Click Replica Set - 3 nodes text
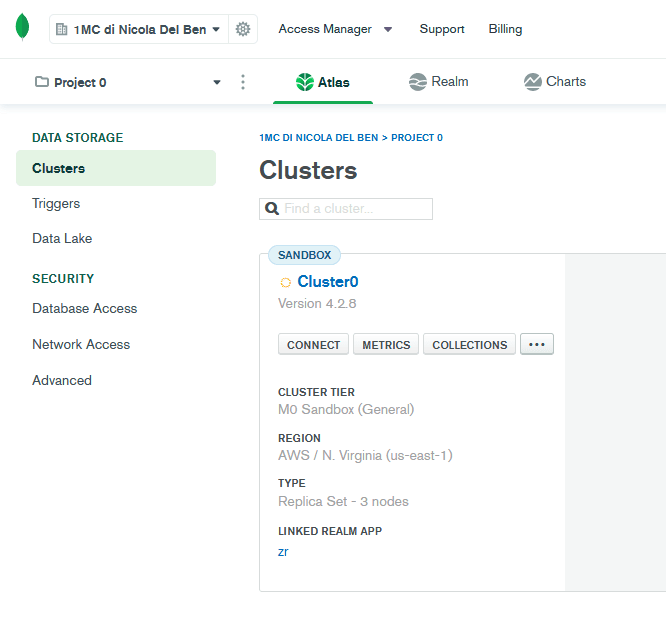 (x=343, y=502)
